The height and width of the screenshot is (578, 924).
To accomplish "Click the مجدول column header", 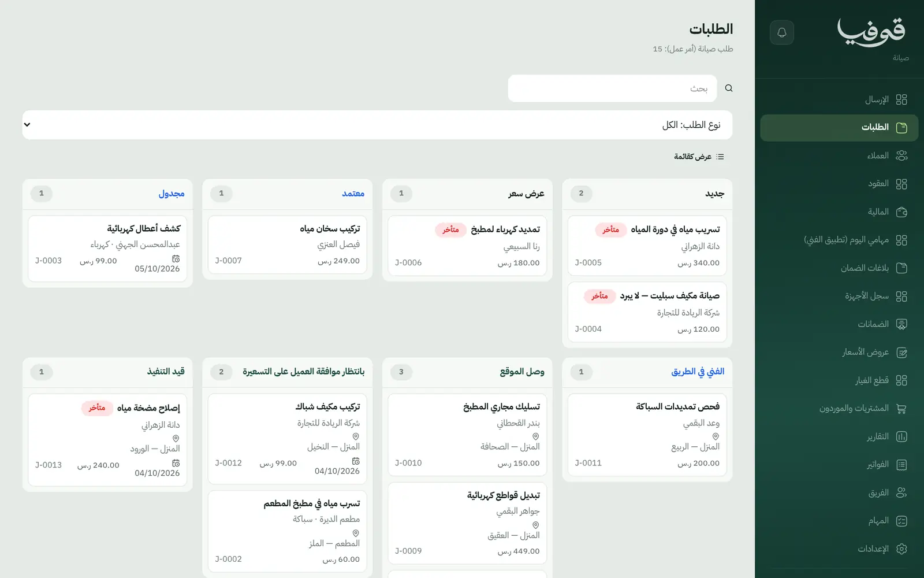I will [x=172, y=194].
